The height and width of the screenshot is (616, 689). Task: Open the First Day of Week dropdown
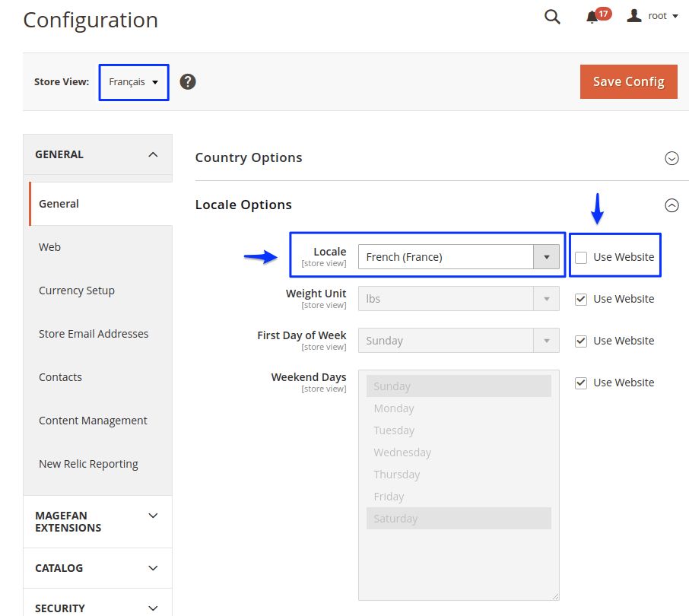pos(546,341)
